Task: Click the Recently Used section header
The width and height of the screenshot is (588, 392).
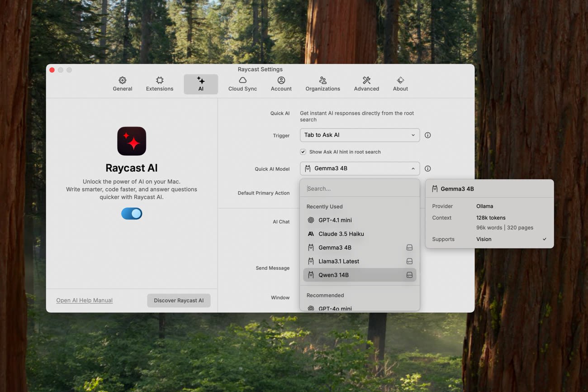Action: [x=324, y=206]
